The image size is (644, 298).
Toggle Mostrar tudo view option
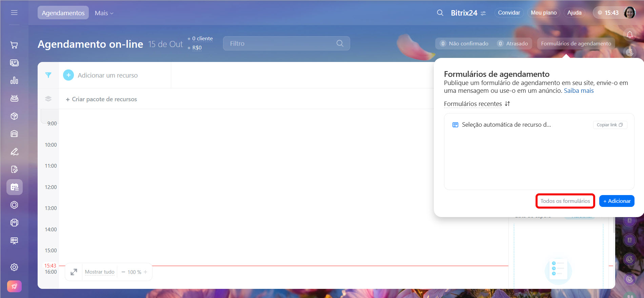[x=99, y=272]
